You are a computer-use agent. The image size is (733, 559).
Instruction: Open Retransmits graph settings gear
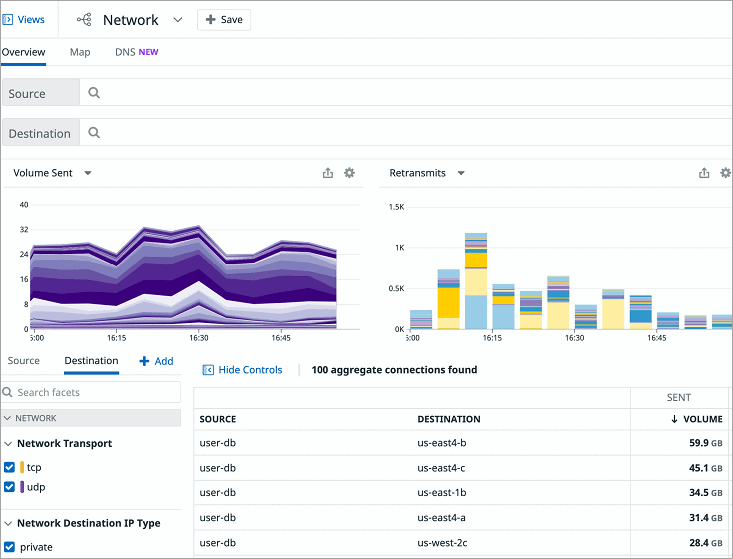click(725, 173)
